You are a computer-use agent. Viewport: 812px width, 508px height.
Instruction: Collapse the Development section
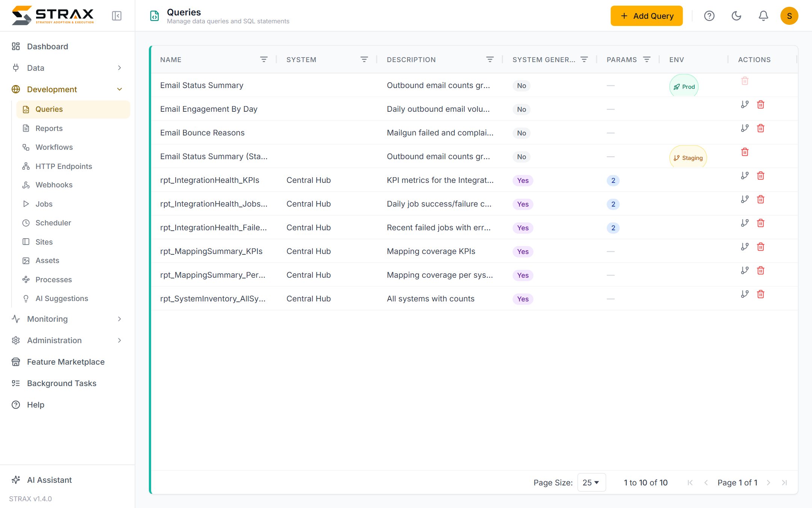pos(67,89)
